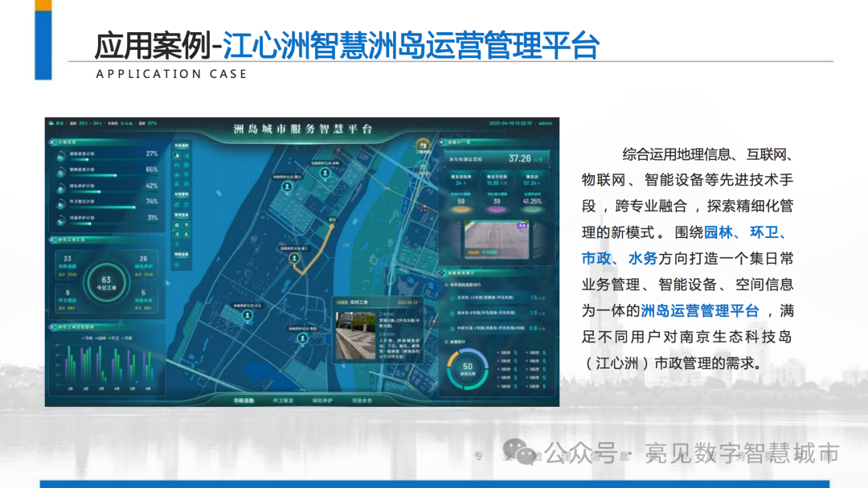Click the yellow building marker near the bridge
Screen dimensions: 868x488
(423, 145)
